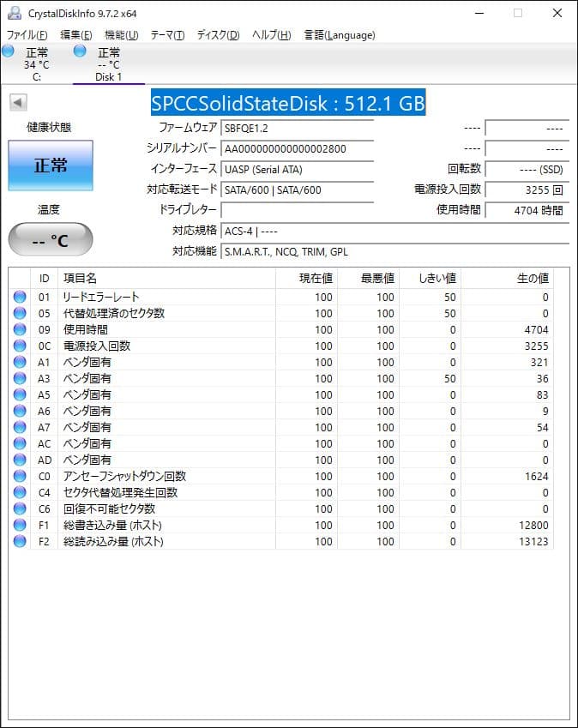Click the 生の値 column header

[507, 278]
